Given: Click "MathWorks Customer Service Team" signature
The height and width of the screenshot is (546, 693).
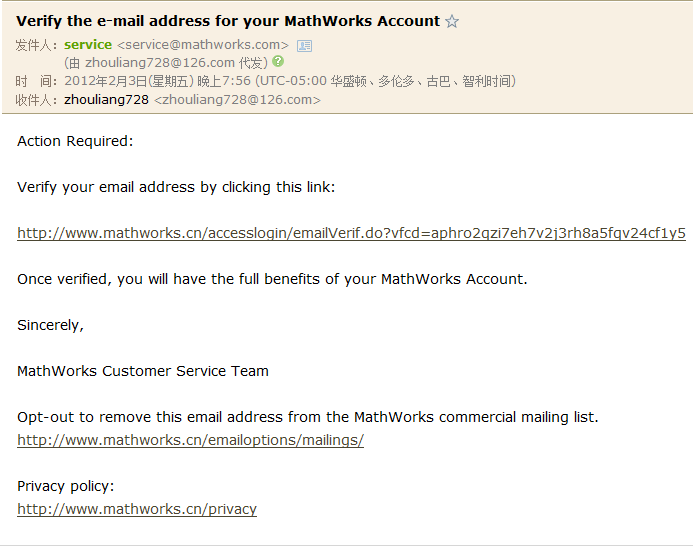Looking at the screenshot, I should 143,371.
